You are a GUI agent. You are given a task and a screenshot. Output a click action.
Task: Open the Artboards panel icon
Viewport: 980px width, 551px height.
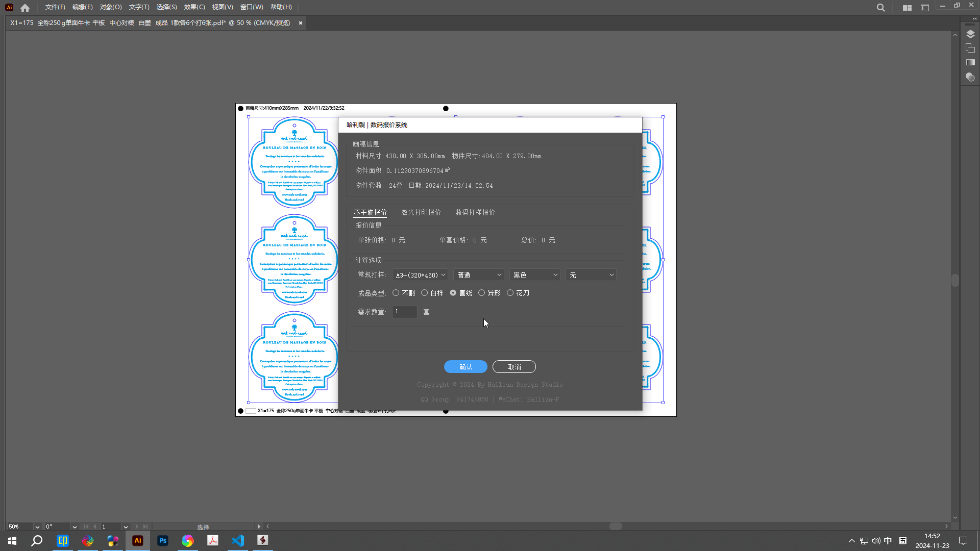[x=970, y=48]
